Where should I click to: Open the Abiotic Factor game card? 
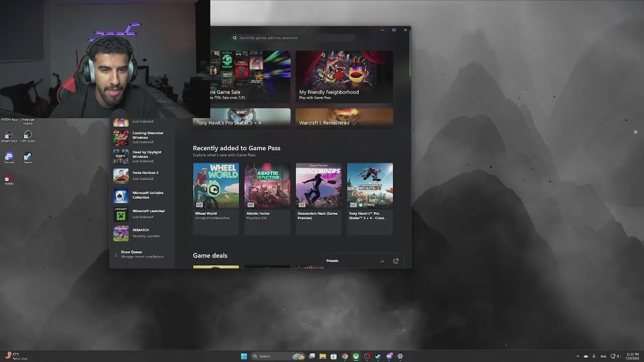(x=267, y=198)
